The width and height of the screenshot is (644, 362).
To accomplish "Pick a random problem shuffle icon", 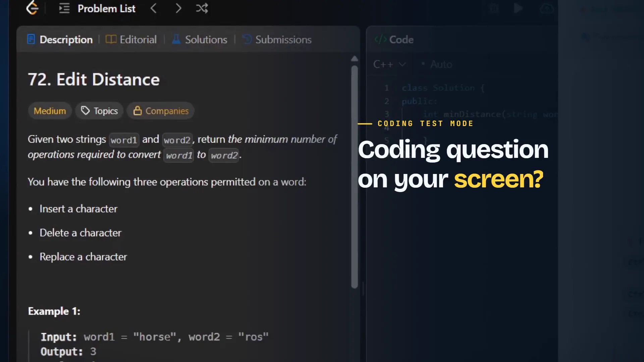I will (x=202, y=8).
